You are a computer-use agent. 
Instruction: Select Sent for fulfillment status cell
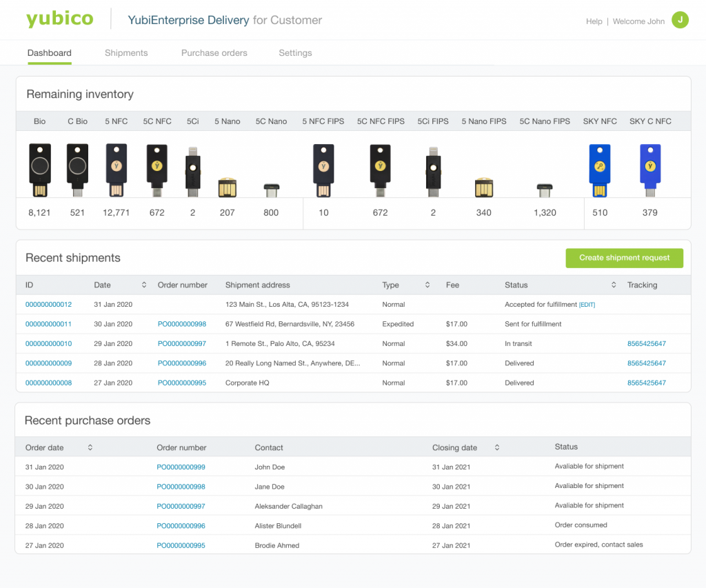coord(533,324)
